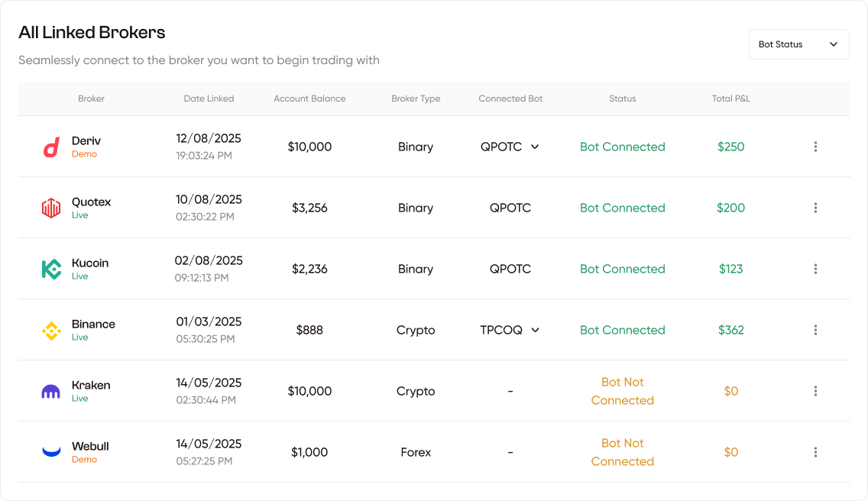The width and height of the screenshot is (868, 501).
Task: Click the $362 total P&L value
Action: point(730,331)
